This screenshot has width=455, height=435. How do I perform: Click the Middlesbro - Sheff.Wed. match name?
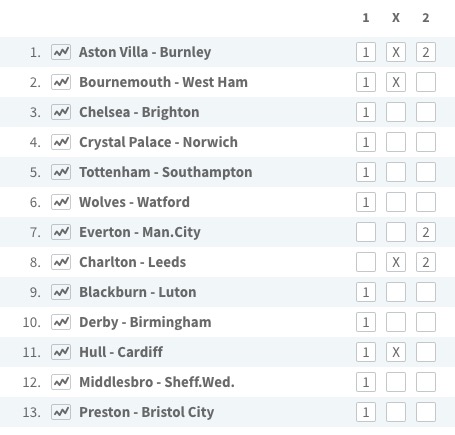[157, 382]
